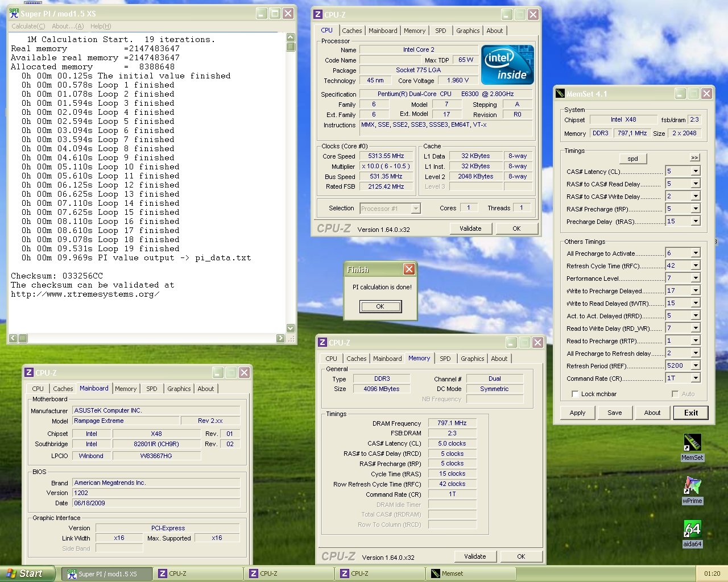The height and width of the screenshot is (582, 728).
Task: Open the RAS# Precharge (tRP) dropdown
Action: pyautogui.click(x=695, y=209)
